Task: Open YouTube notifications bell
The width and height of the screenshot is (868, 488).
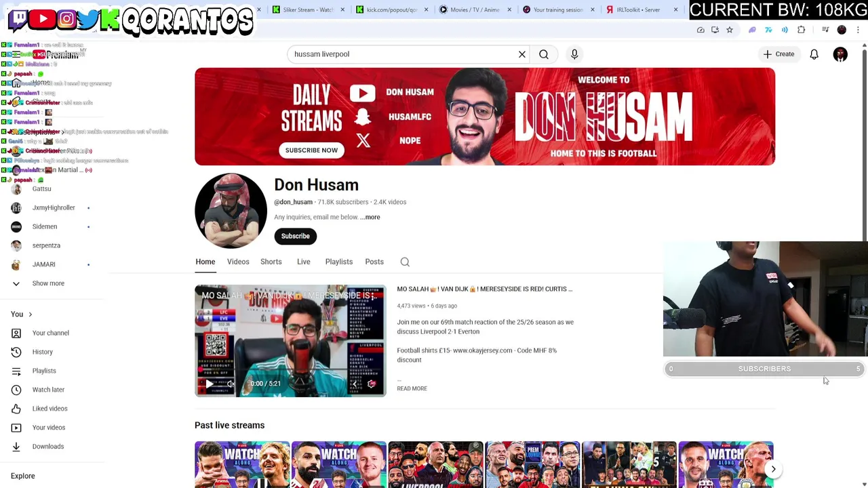Action: click(x=814, y=54)
